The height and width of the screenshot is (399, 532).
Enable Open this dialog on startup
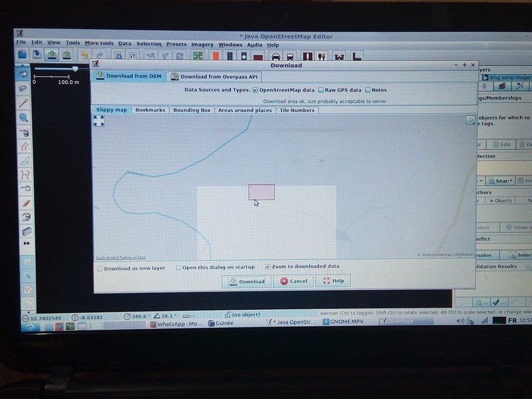pyautogui.click(x=178, y=268)
